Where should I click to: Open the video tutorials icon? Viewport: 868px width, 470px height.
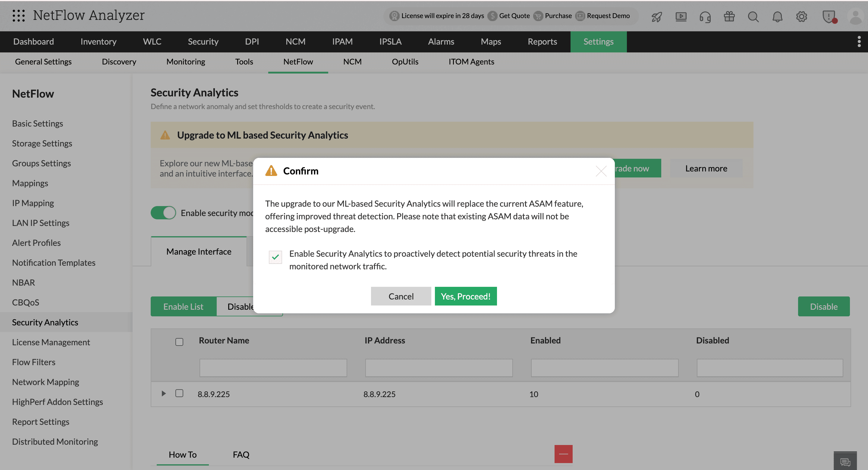click(x=681, y=17)
